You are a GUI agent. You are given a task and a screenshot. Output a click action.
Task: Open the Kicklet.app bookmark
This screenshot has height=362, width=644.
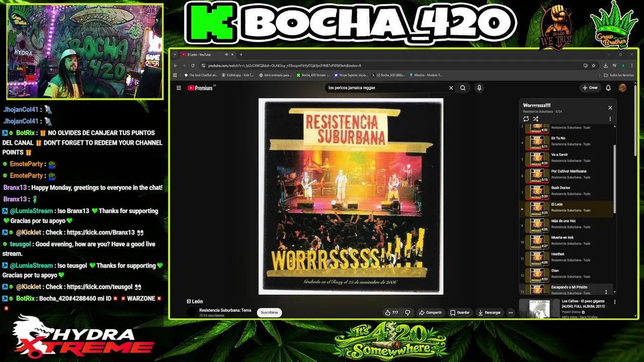point(238,75)
